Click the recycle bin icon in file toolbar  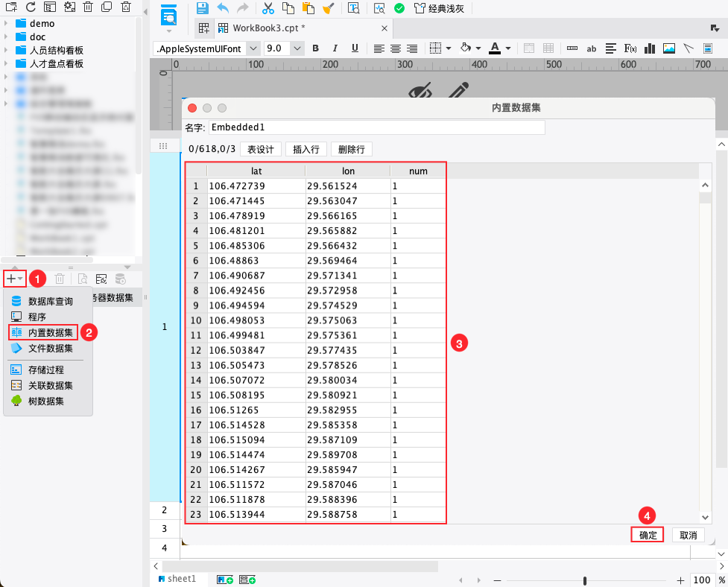pos(126,7)
